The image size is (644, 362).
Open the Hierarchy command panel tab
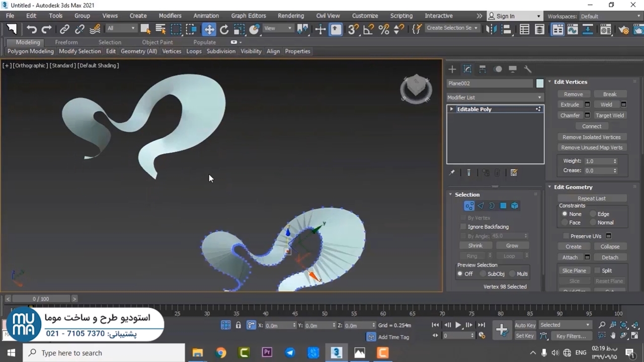coord(482,69)
